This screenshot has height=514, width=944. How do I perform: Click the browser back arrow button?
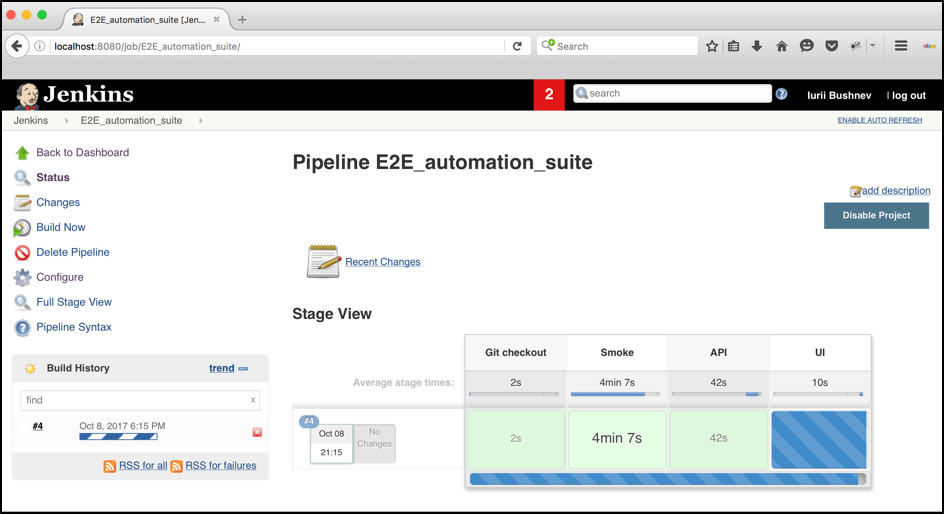point(17,46)
